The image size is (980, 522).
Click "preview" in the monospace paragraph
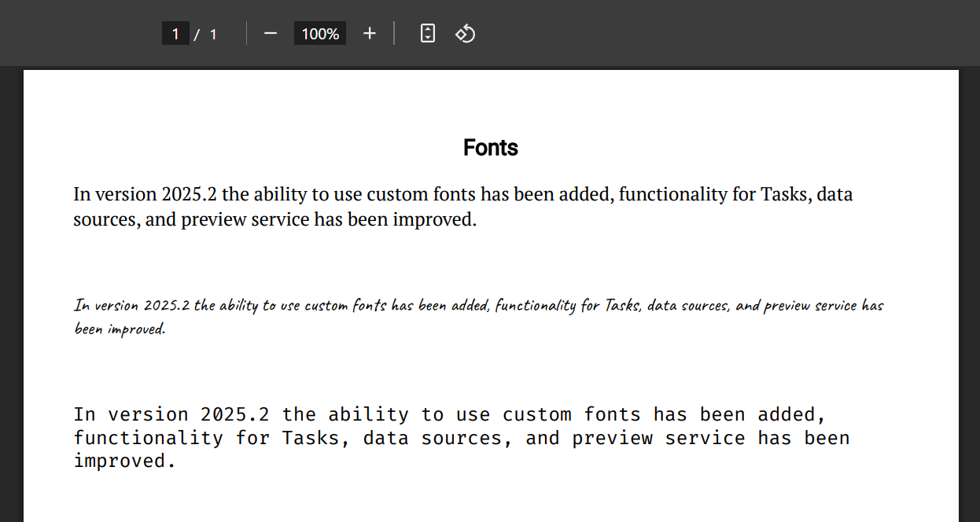613,438
